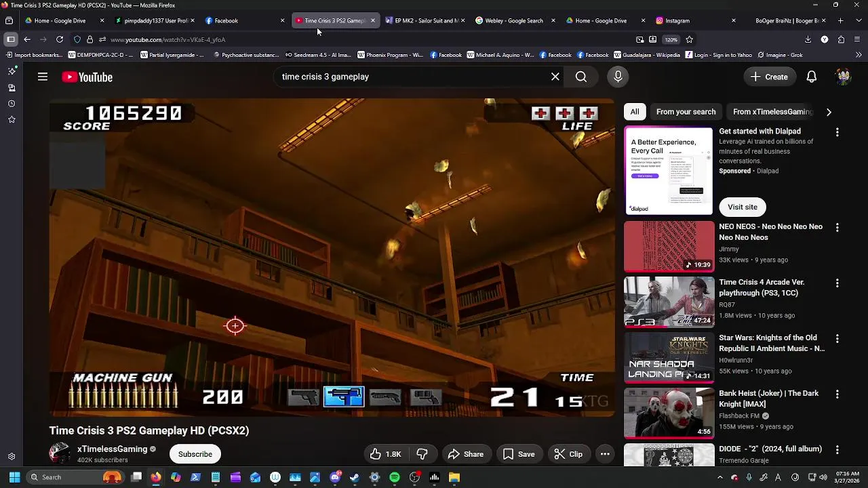Open Steam from the taskbar

tap(355, 477)
